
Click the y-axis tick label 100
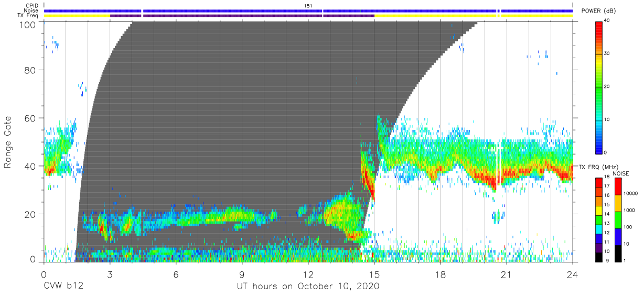pyautogui.click(x=27, y=24)
